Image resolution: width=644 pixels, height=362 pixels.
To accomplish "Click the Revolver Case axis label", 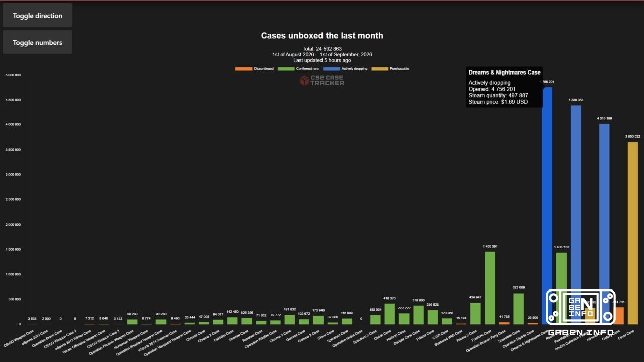I will click(x=252, y=335).
